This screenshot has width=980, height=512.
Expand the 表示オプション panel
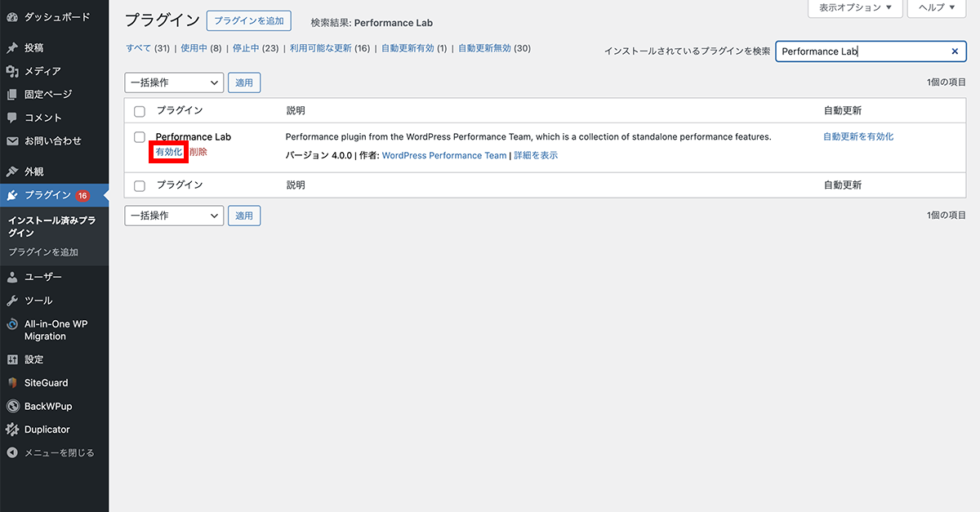tap(854, 8)
